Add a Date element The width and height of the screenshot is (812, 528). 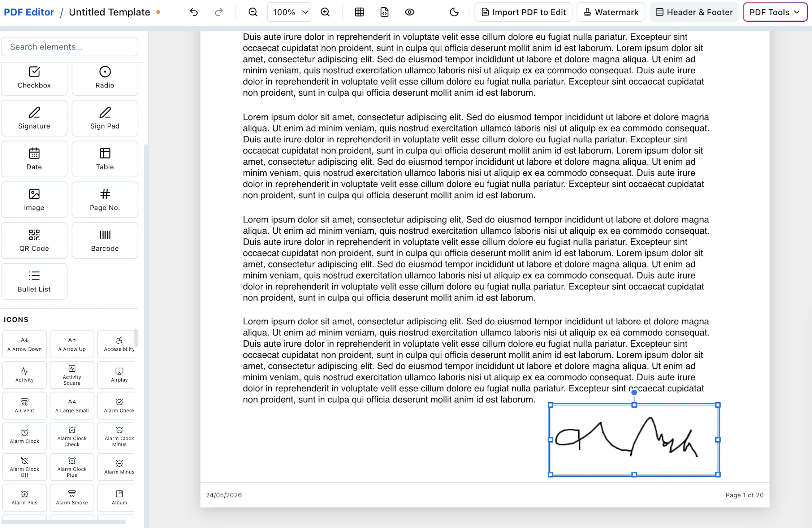click(x=34, y=159)
